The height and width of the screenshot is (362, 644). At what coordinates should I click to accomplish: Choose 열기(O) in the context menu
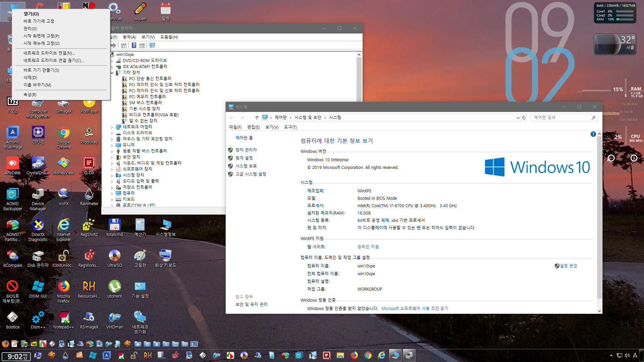coord(61,14)
